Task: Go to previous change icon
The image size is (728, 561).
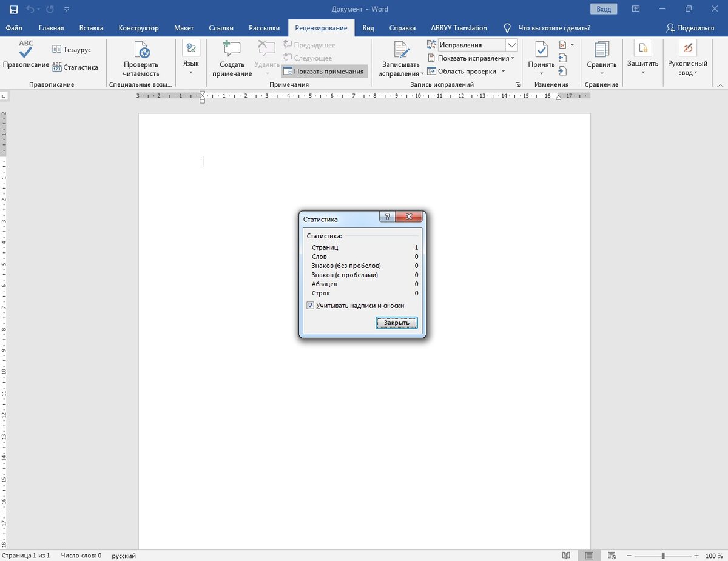Action: tap(562, 58)
